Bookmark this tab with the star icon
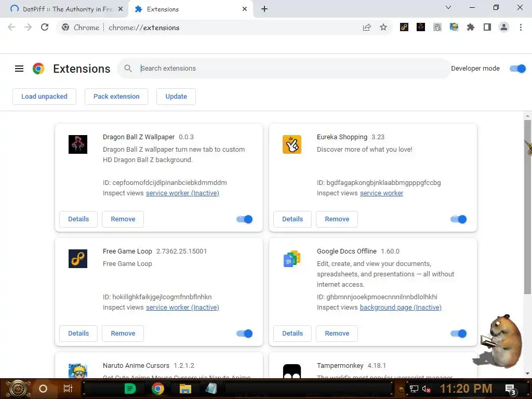532x399 pixels. coord(383,27)
